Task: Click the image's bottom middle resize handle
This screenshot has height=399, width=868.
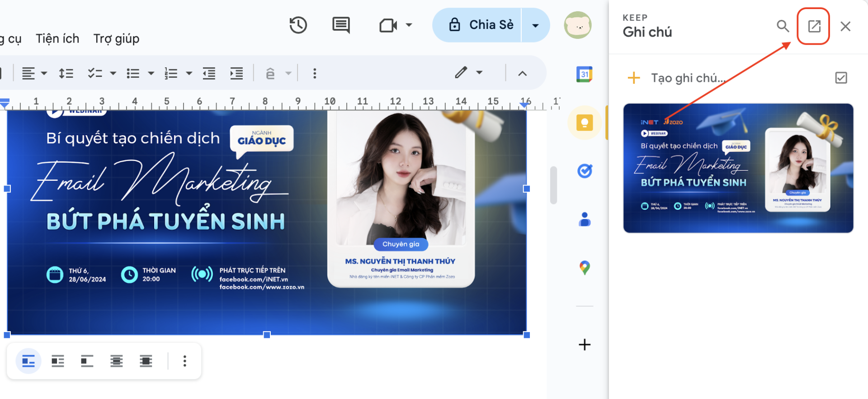Action: point(267,335)
